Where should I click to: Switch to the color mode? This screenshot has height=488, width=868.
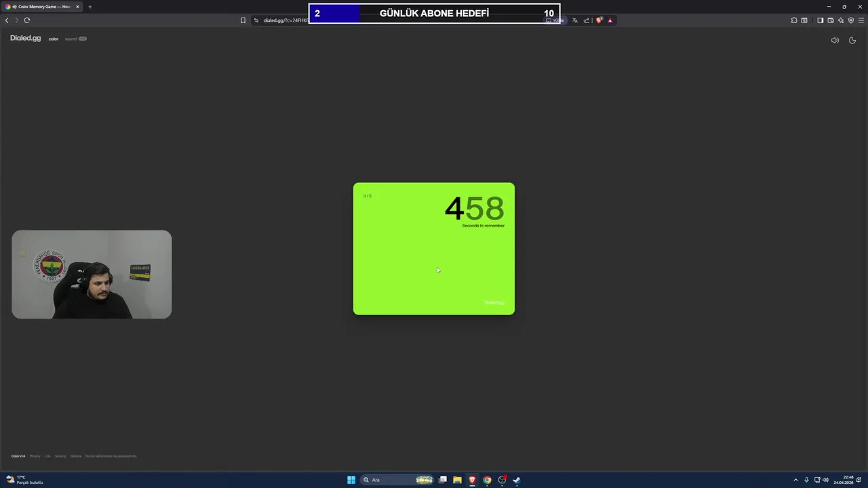click(54, 39)
